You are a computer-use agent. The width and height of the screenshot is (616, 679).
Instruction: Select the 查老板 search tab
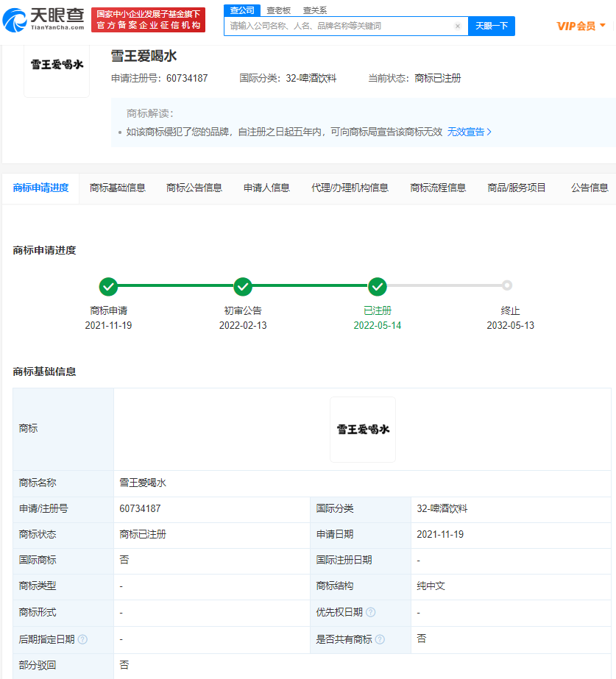point(278,10)
